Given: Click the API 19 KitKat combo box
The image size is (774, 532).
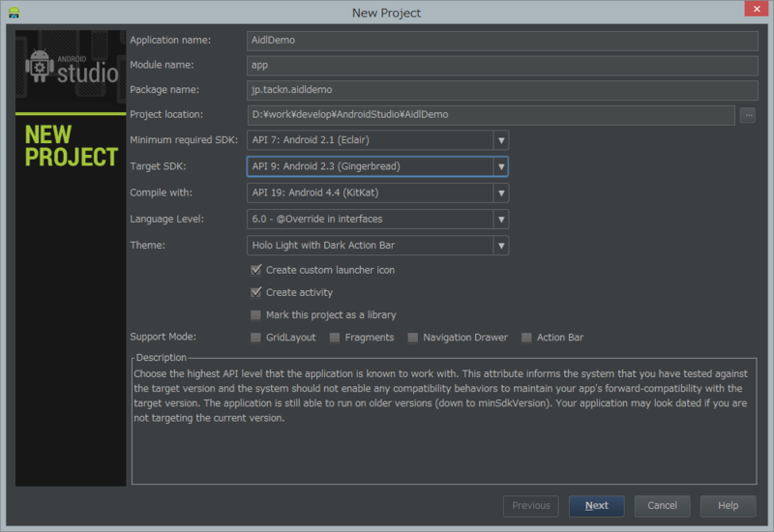Looking at the screenshot, I should [x=377, y=192].
